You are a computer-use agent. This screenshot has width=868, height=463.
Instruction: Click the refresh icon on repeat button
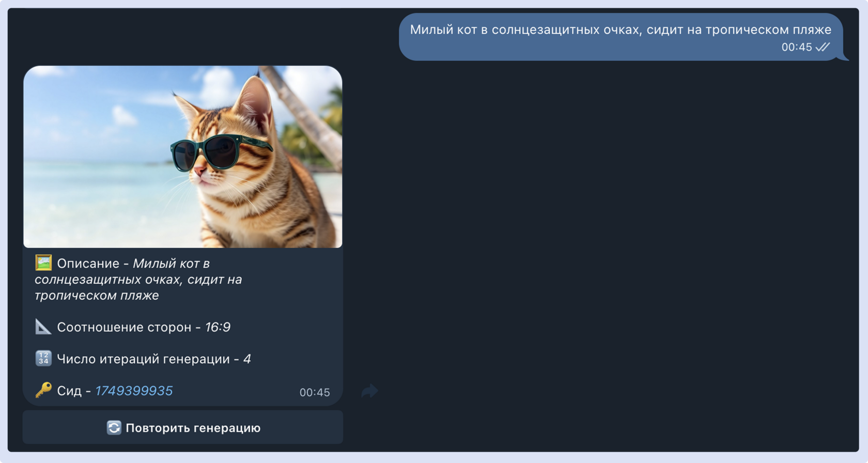coord(114,428)
